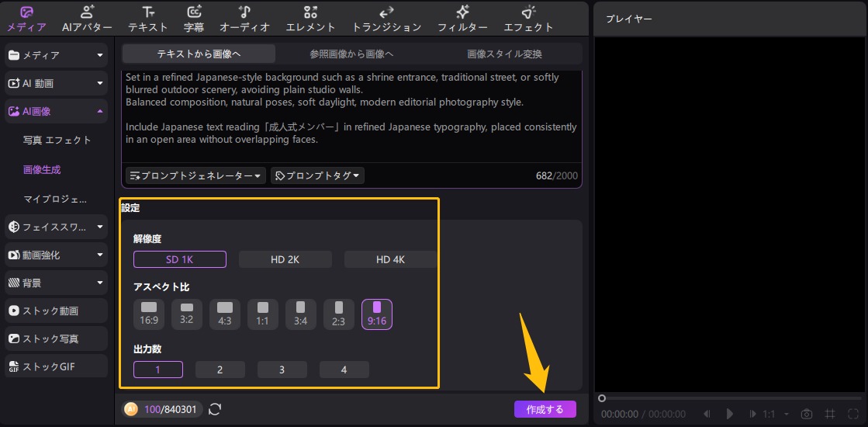Set output count to 4
Viewport: 868px width, 427px height.
click(344, 370)
